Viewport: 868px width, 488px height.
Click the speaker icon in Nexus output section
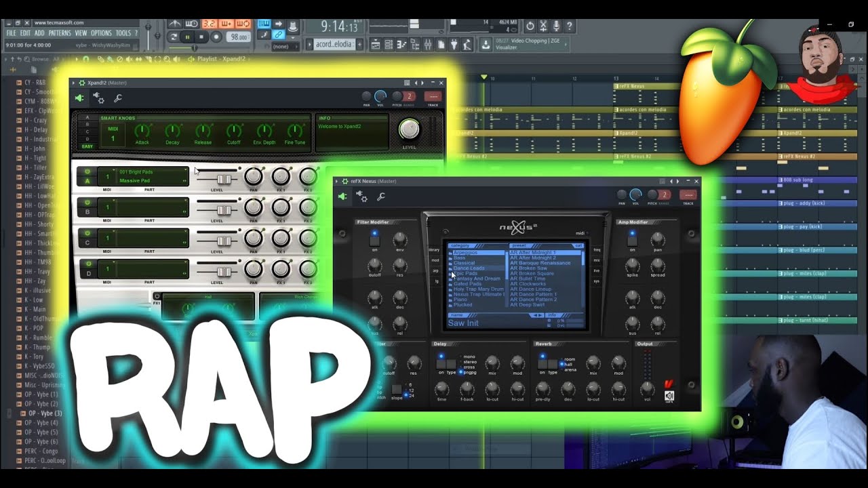(669, 396)
